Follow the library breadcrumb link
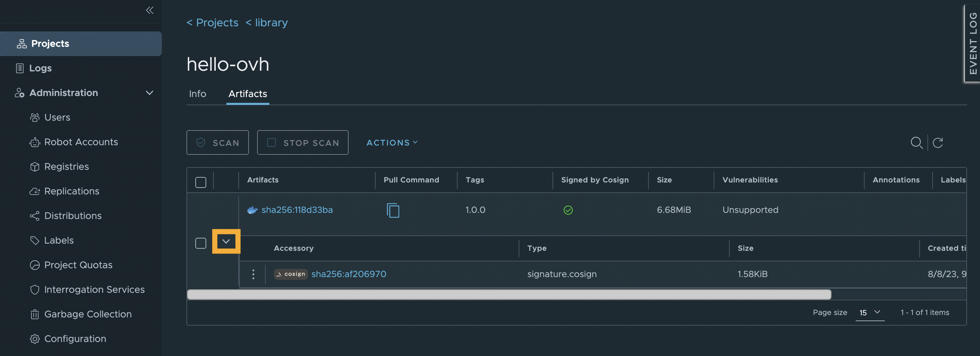This screenshot has width=980, height=356. coord(270,23)
